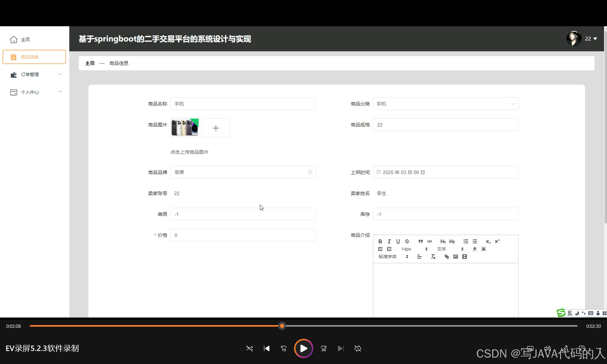The width and height of the screenshot is (607, 364).
Task: Skip to the previous video
Action: 267,348
